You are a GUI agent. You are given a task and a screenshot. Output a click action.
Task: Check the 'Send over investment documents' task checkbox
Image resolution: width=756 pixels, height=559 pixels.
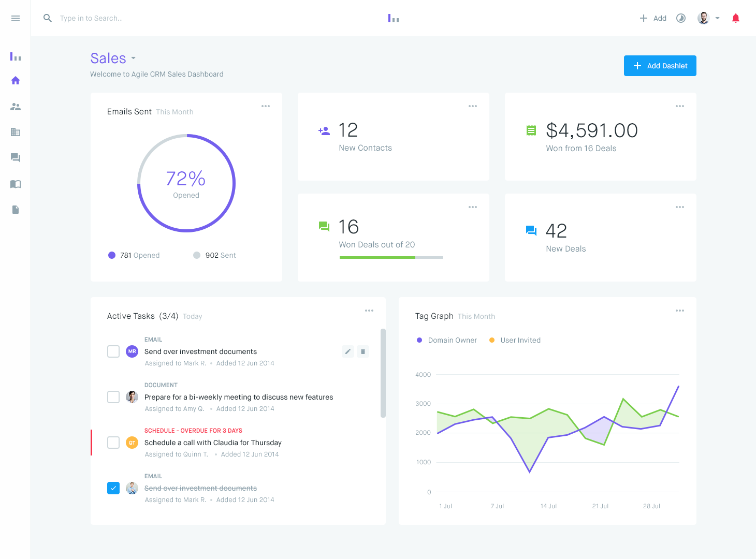113,351
